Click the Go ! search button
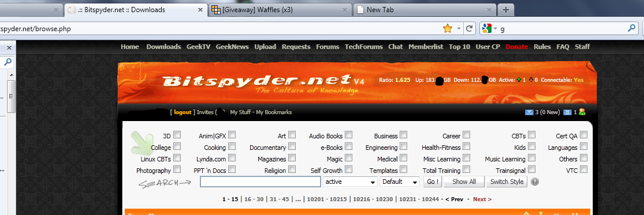Screen dimensions: 644x215 pyautogui.click(x=432, y=182)
